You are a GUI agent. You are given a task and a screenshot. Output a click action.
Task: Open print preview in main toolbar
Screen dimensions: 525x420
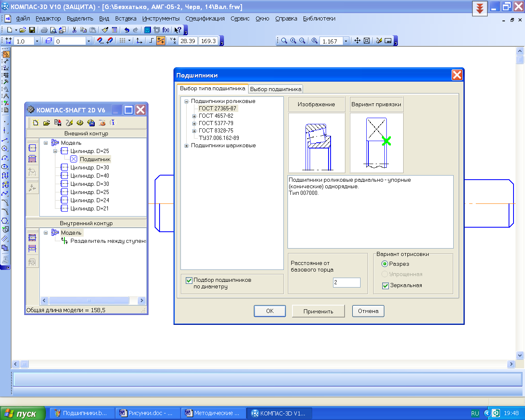coord(53,30)
